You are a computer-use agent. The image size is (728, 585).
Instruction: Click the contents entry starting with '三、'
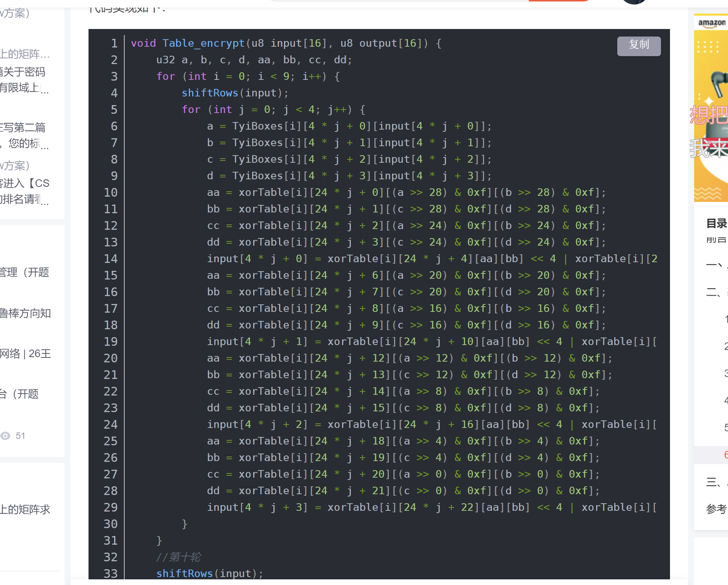click(716, 482)
